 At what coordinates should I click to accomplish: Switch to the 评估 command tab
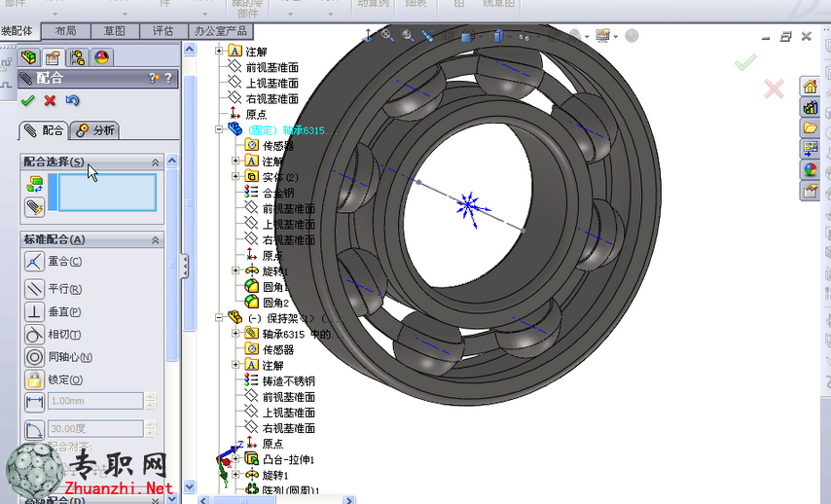pos(163,31)
